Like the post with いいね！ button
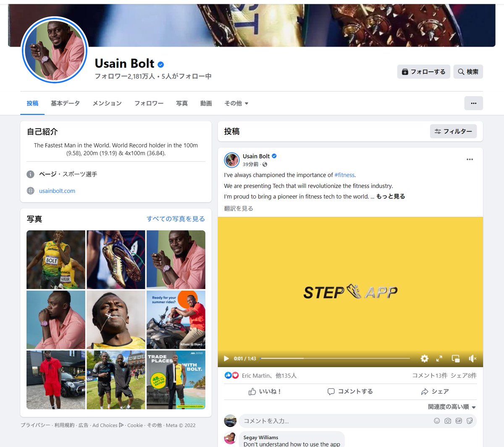The image size is (504, 447). click(x=265, y=392)
